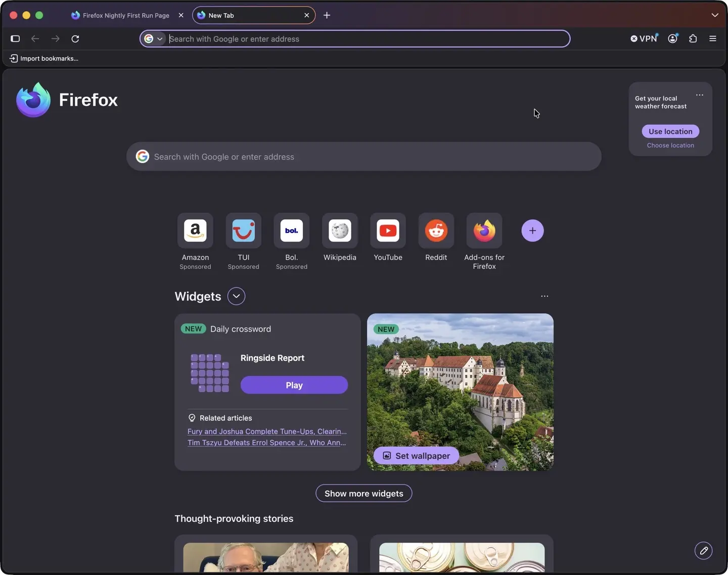Open the Firefox account icon
Viewport: 728px width, 575px height.
point(673,38)
